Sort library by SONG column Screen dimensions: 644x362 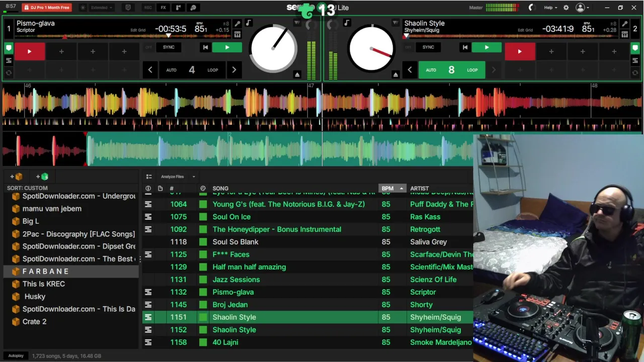(x=220, y=189)
